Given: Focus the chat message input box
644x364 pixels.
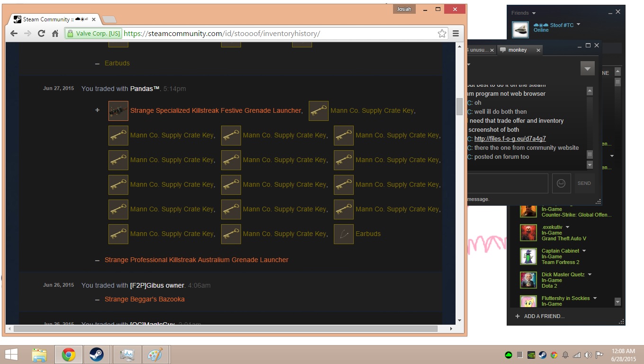Looking at the screenshot, I should [507, 183].
